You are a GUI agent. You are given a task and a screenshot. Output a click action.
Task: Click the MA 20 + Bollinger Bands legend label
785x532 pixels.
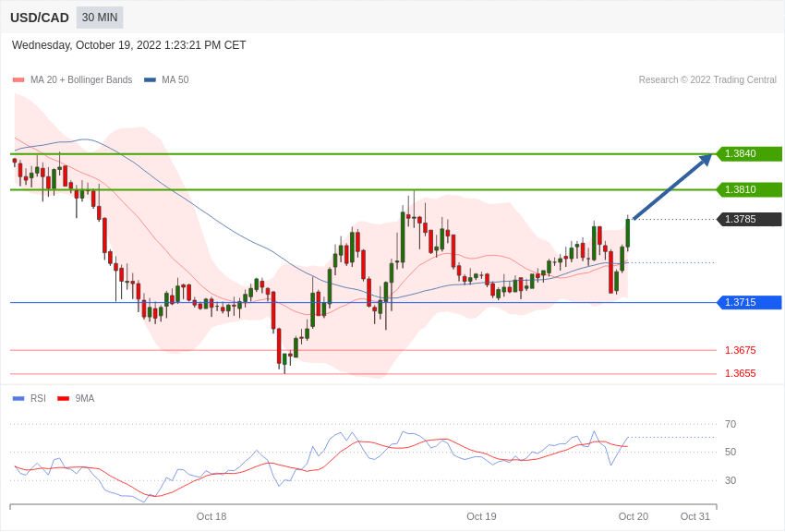[81, 79]
